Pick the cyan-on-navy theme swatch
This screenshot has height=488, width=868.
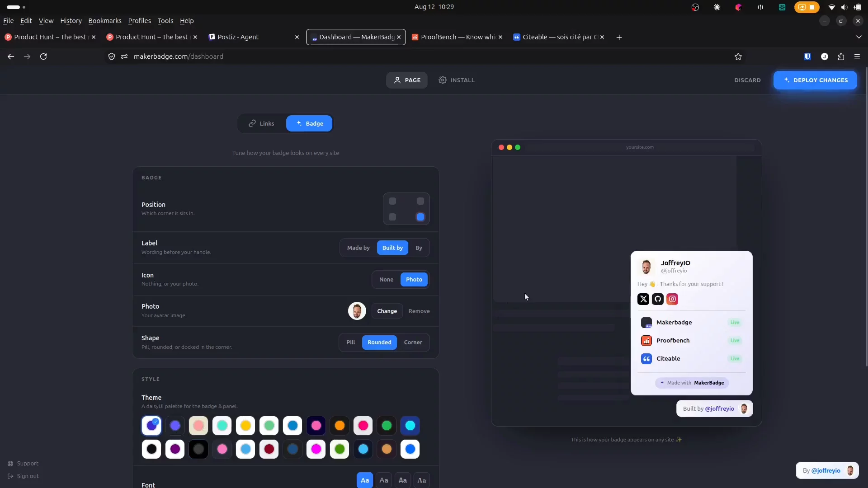410,426
